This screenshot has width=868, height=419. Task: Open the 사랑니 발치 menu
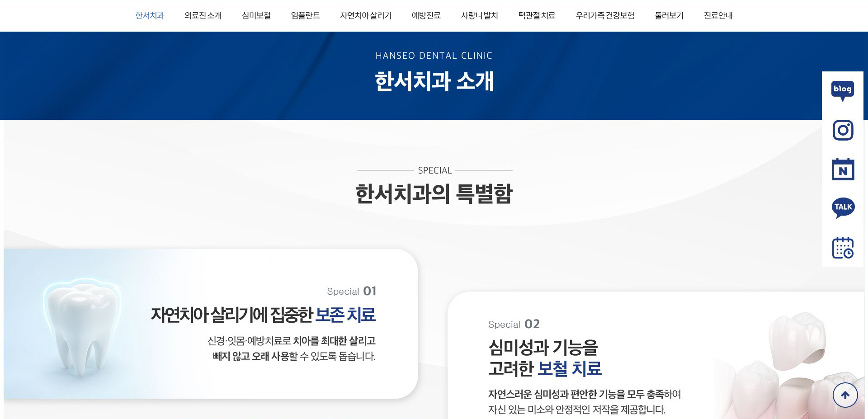[480, 15]
